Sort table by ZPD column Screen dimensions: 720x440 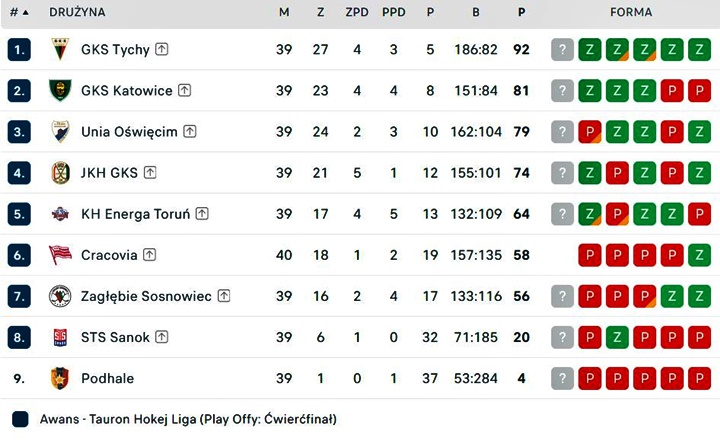click(x=357, y=12)
